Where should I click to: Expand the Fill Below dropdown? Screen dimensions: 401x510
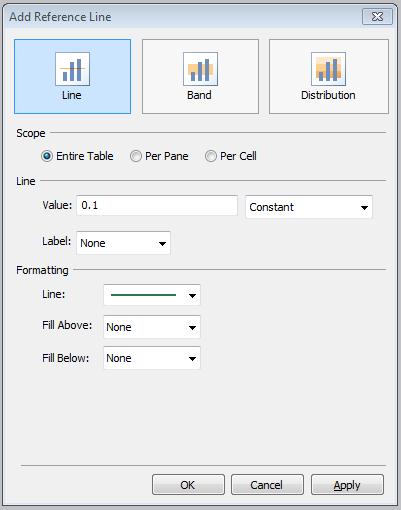coord(152,358)
